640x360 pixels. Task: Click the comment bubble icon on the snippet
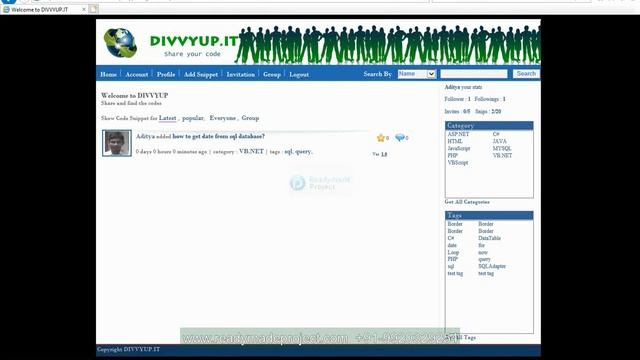click(400, 138)
